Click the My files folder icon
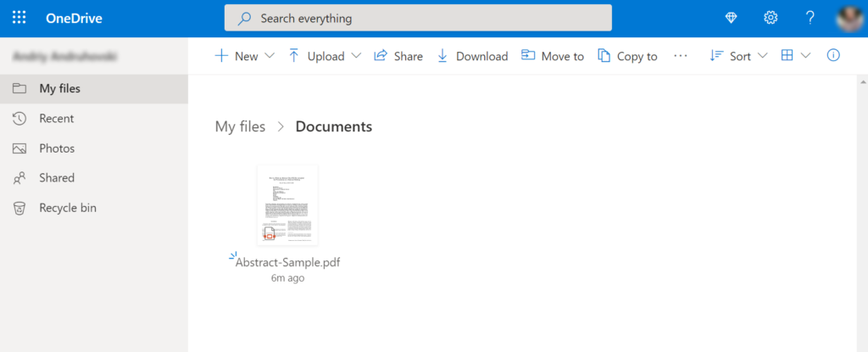The width and height of the screenshot is (868, 352). pos(19,89)
